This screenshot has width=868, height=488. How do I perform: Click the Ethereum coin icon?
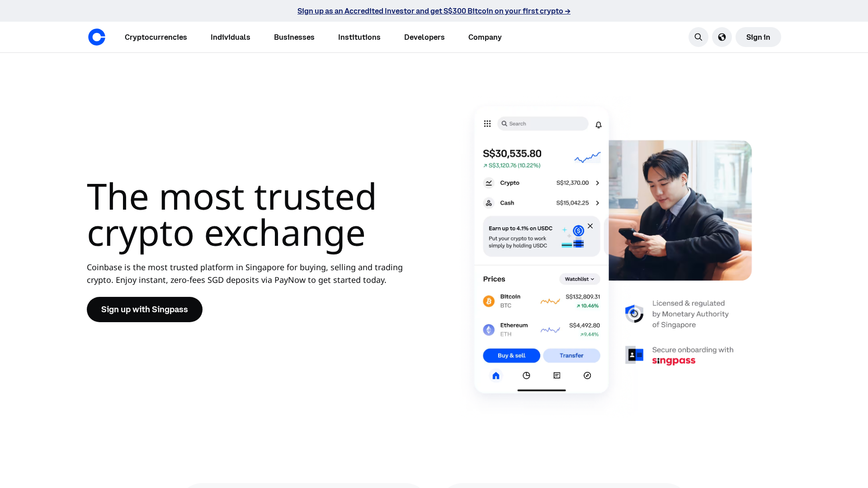click(489, 330)
